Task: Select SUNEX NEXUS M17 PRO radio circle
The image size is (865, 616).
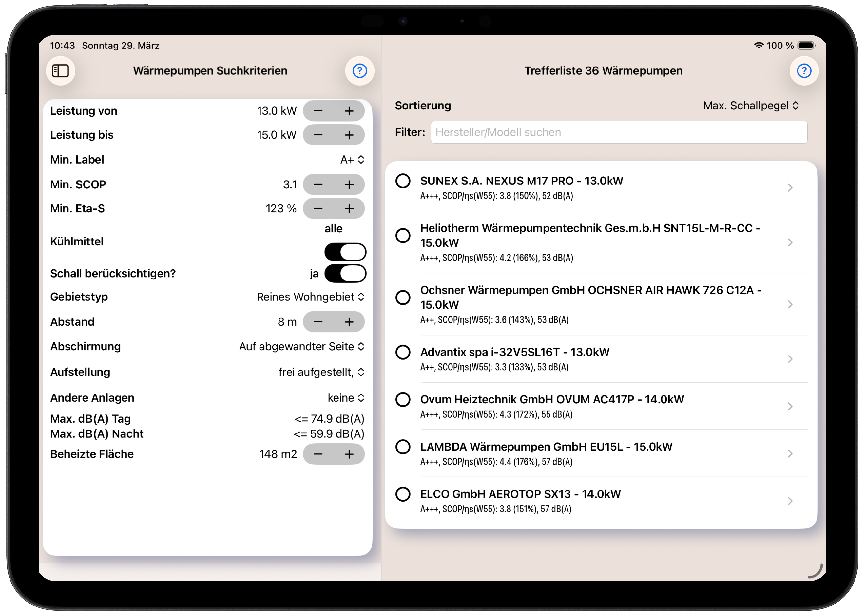Action: coord(403,181)
